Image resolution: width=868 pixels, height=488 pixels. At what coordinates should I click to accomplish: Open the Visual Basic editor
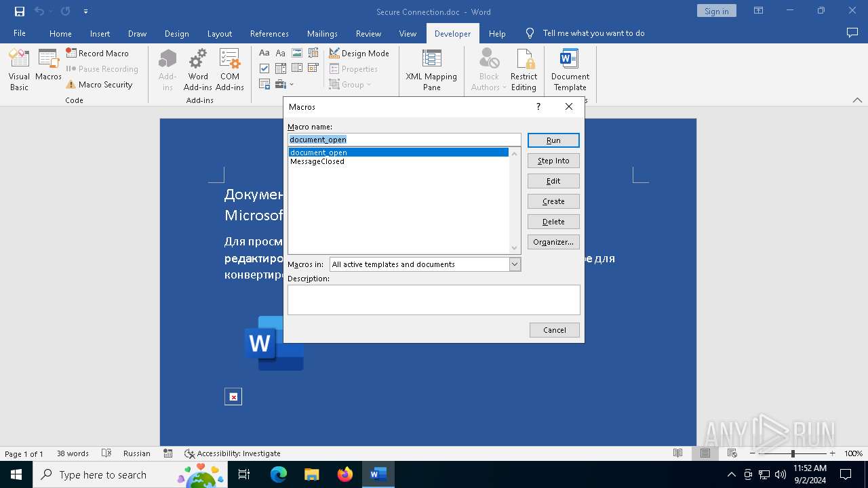19,70
